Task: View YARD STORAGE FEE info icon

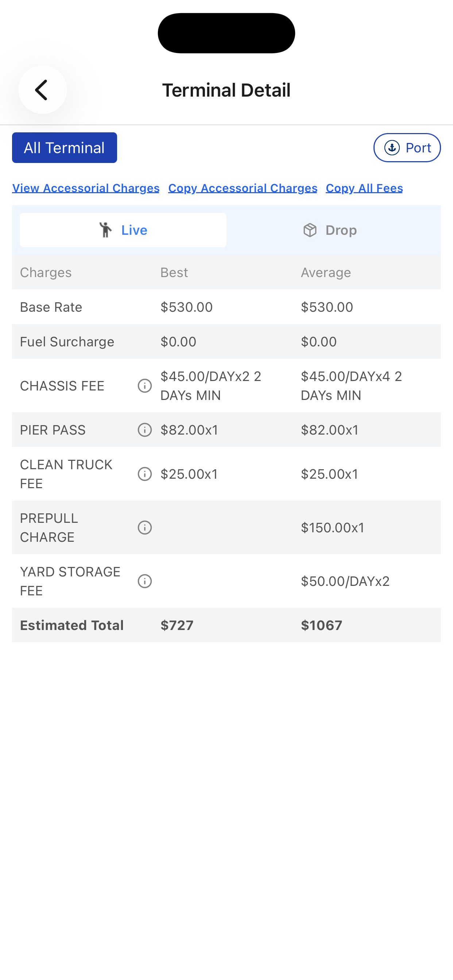Action: [x=145, y=581]
